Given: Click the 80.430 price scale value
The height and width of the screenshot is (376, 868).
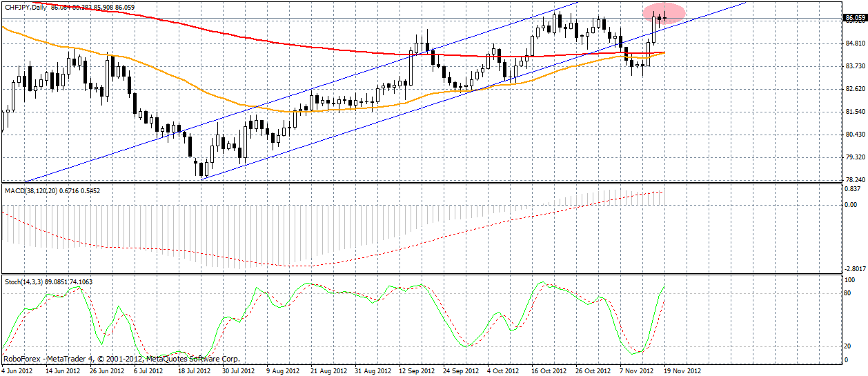Looking at the screenshot, I should 854,135.
